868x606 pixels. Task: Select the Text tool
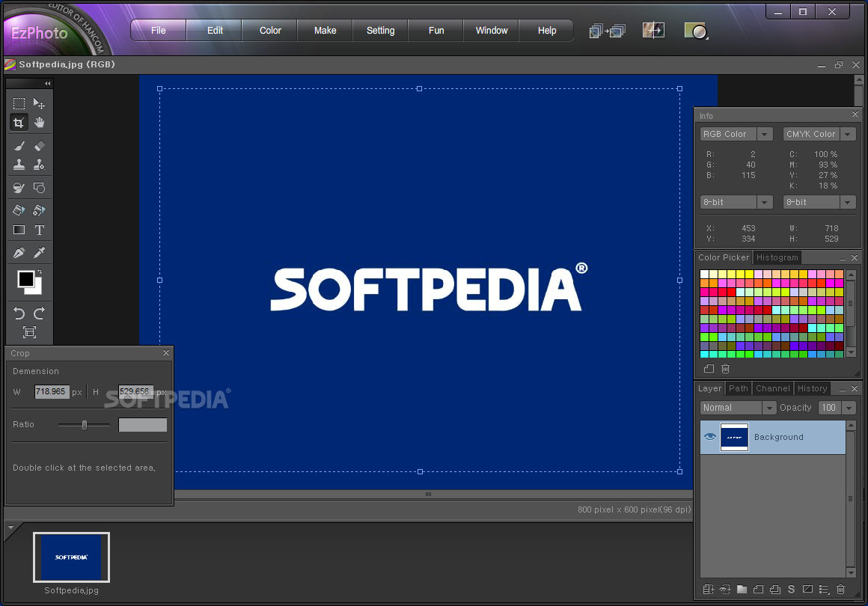point(40,230)
